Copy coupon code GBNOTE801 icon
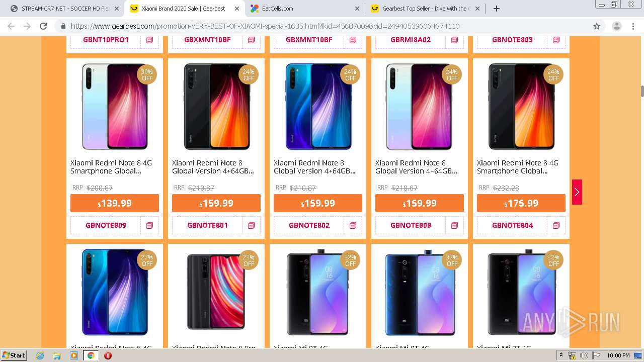This screenshot has height=362, width=644. coord(251,226)
